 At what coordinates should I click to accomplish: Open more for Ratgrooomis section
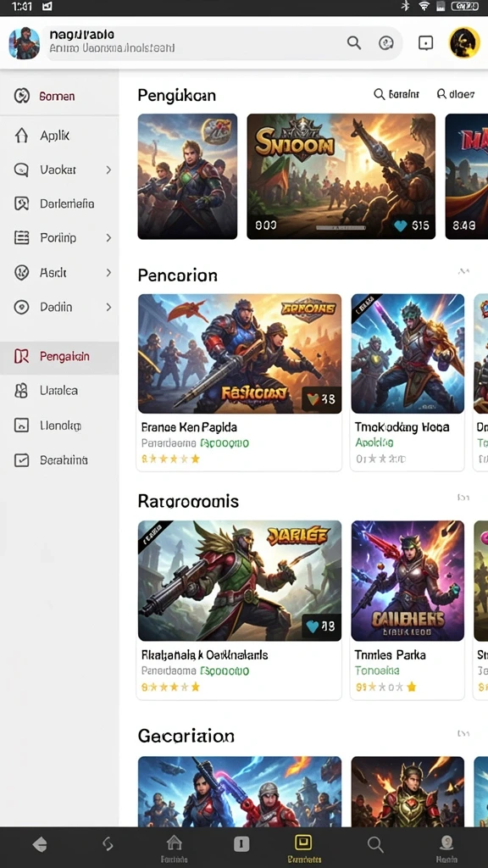(463, 498)
